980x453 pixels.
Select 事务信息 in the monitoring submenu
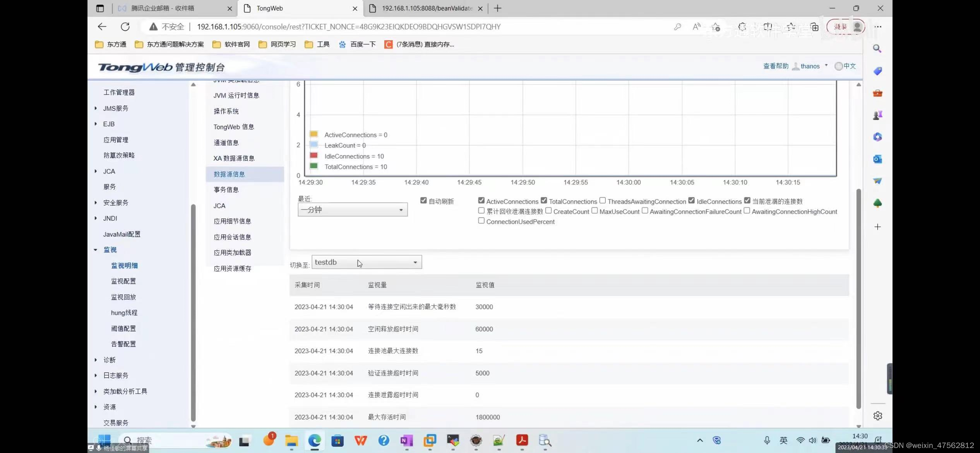point(226,190)
